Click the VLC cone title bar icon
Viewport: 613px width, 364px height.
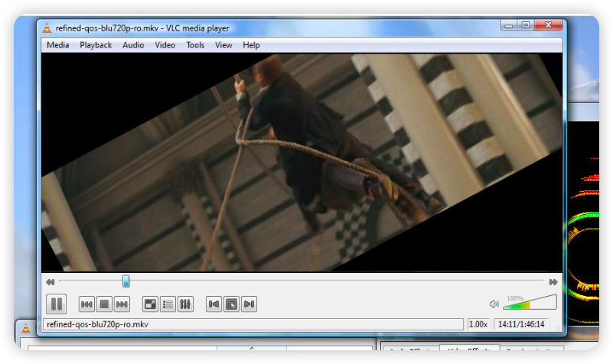pos(47,28)
